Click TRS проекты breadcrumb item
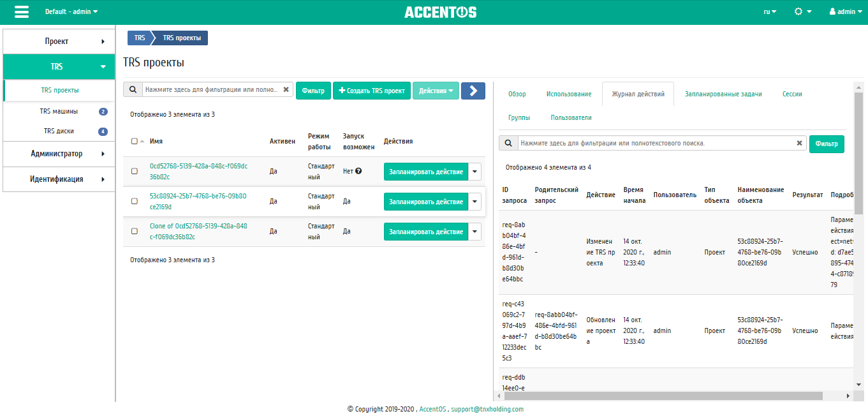The width and height of the screenshot is (868, 416). (182, 38)
